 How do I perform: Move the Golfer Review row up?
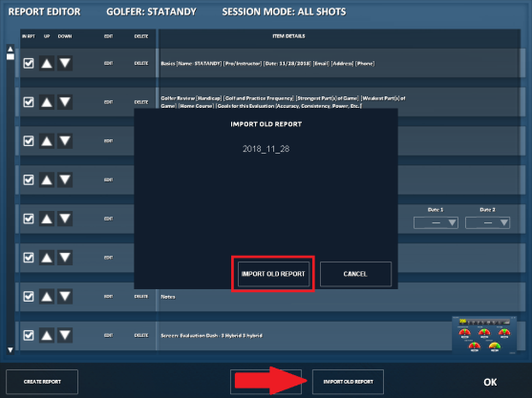[47, 102]
